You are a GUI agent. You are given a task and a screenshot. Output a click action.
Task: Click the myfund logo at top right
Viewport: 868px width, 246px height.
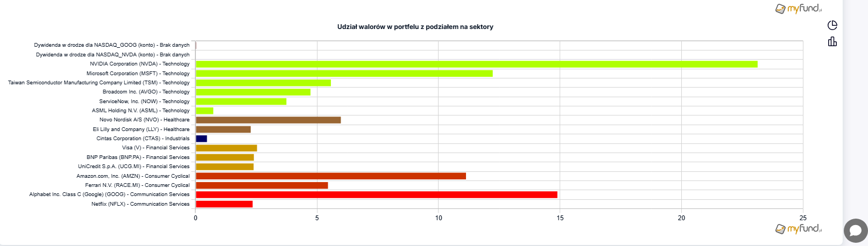pyautogui.click(x=798, y=9)
